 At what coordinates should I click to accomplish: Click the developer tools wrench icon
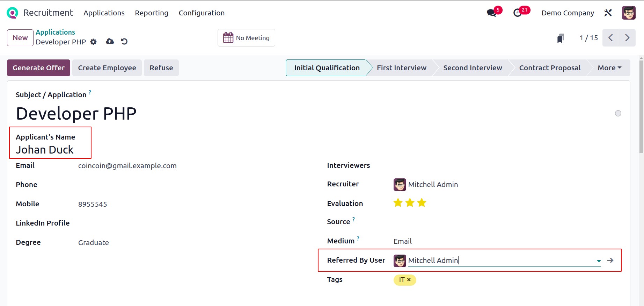[608, 13]
